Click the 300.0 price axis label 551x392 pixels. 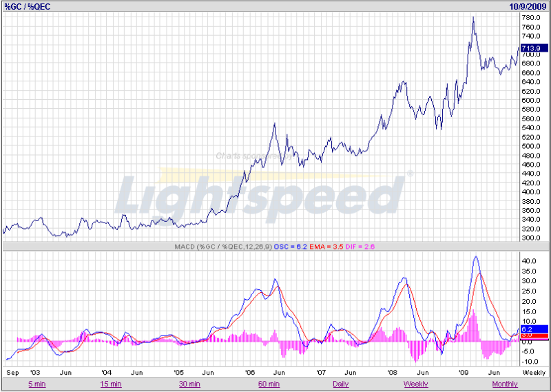point(530,238)
